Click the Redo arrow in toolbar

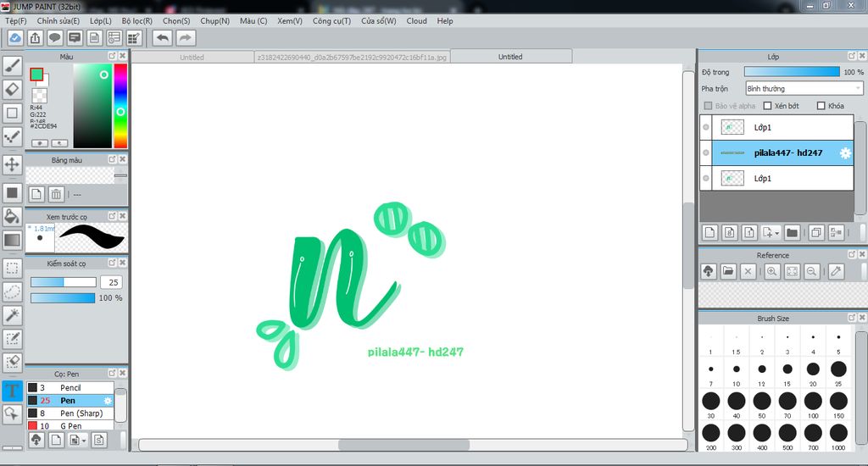pyautogui.click(x=186, y=38)
